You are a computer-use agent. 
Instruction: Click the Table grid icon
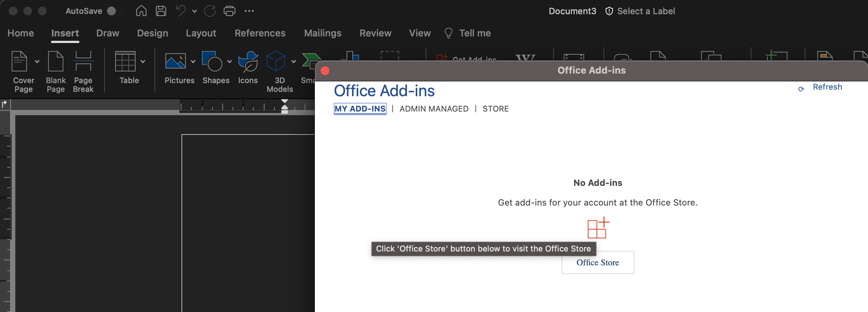click(125, 61)
